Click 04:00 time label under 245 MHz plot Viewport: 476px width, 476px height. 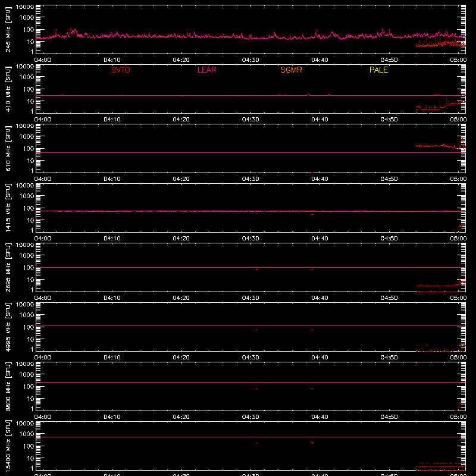pyautogui.click(x=43, y=60)
